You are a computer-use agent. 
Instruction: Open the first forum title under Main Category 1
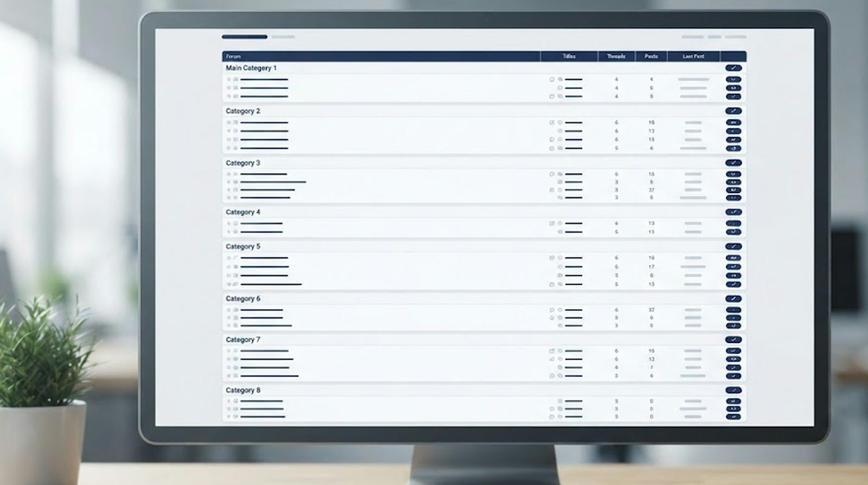click(x=264, y=80)
